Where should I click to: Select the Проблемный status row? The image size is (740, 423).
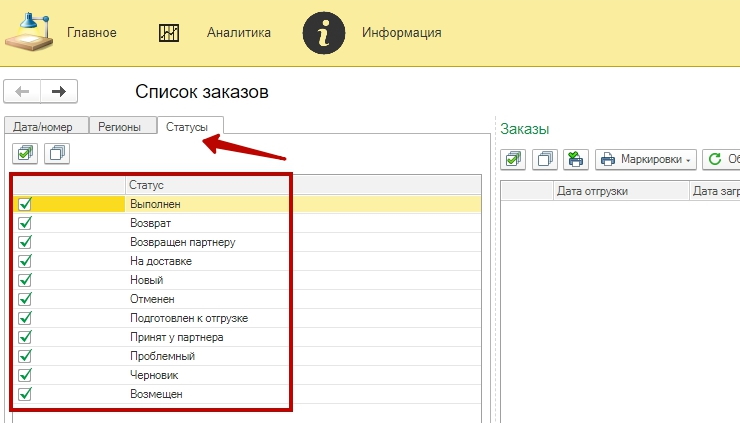[162, 356]
